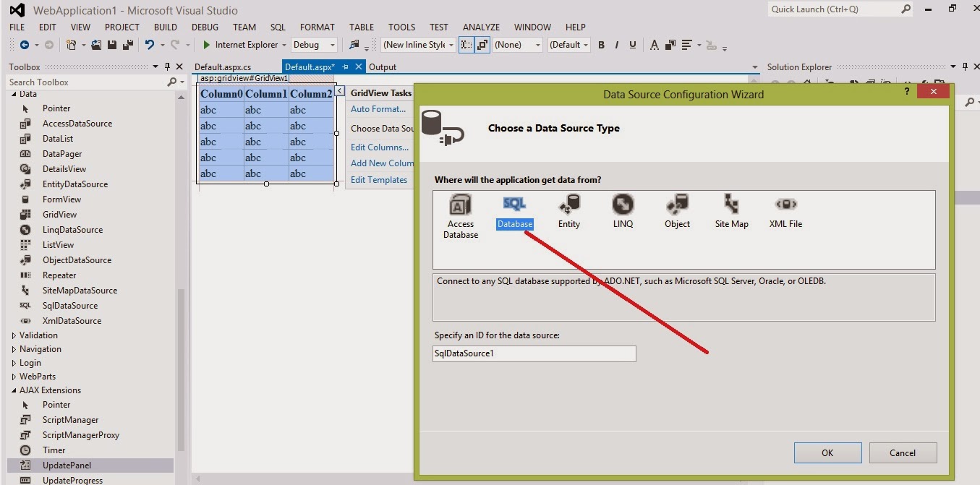
Task: Click Cancel in the wizard
Action: [903, 452]
